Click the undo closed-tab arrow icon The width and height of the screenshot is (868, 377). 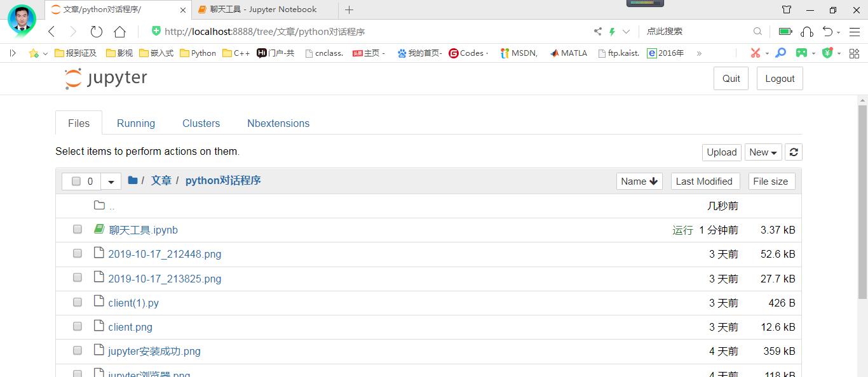click(827, 31)
